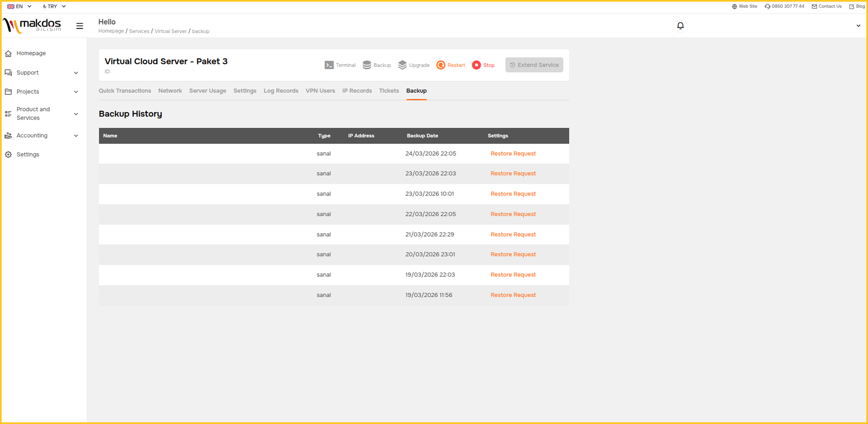Open the EN language dropdown
Viewport: 868px width, 424px height.
click(x=19, y=6)
